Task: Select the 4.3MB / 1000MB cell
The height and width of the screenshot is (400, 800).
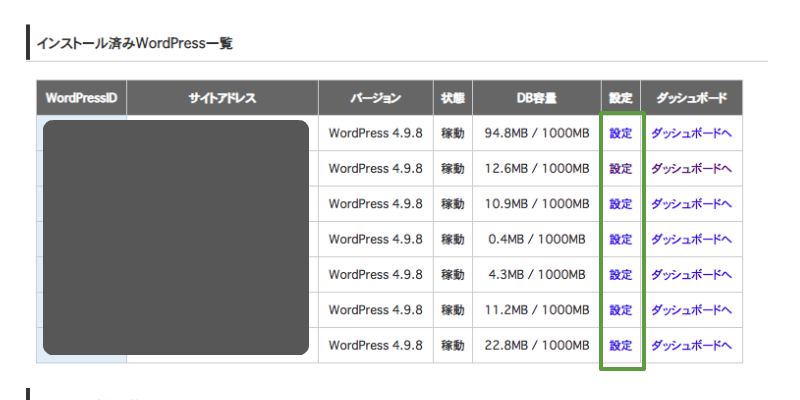Action: coord(537,274)
